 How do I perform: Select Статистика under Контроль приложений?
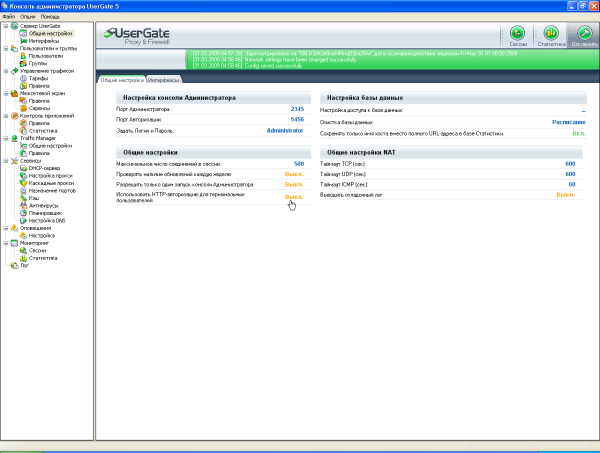pyautogui.click(x=43, y=131)
